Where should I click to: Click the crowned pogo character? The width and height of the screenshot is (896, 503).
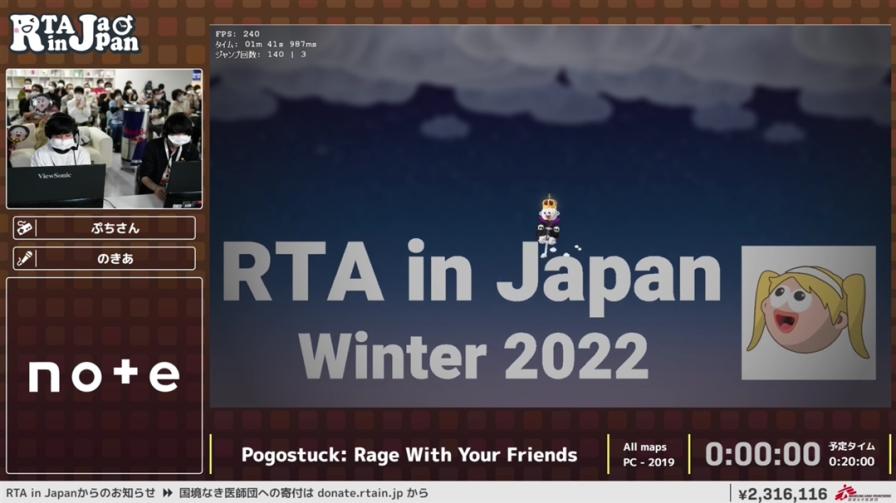point(549,225)
